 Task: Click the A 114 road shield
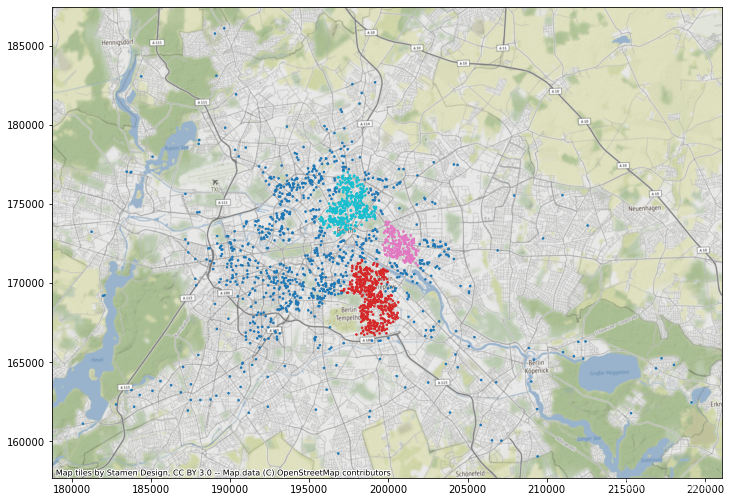click(x=365, y=124)
